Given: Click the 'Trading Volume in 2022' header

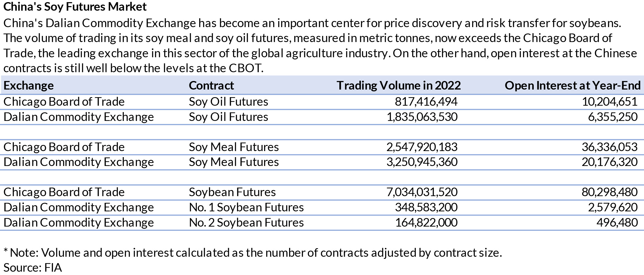Looking at the screenshot, I should pyautogui.click(x=398, y=85).
